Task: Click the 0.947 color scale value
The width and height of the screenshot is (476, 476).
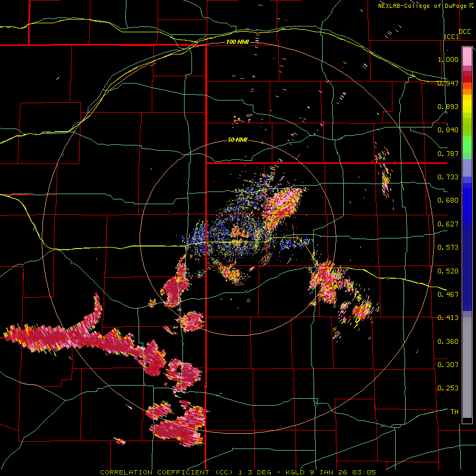Action: click(448, 83)
